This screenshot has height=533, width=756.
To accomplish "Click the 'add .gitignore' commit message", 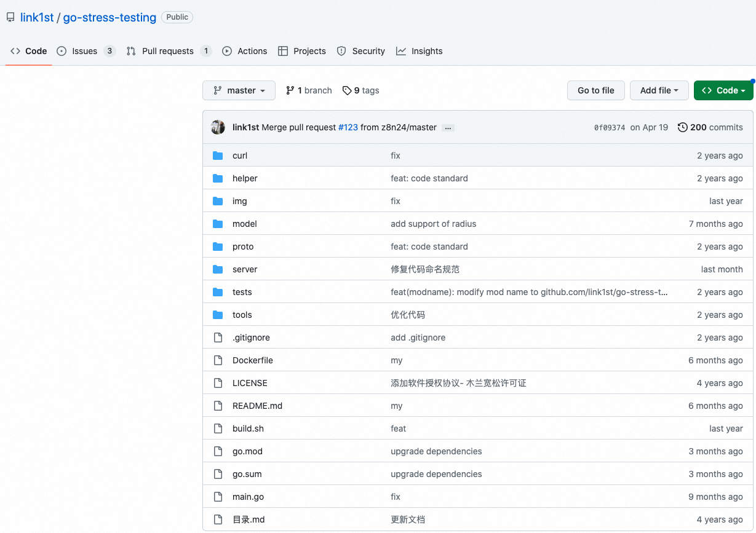I will [x=418, y=338].
